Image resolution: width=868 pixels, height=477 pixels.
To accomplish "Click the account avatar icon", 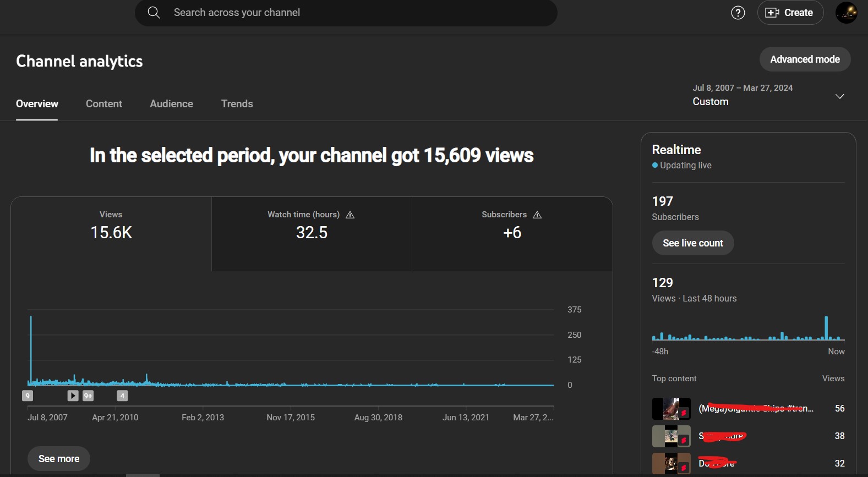I will pyautogui.click(x=846, y=13).
